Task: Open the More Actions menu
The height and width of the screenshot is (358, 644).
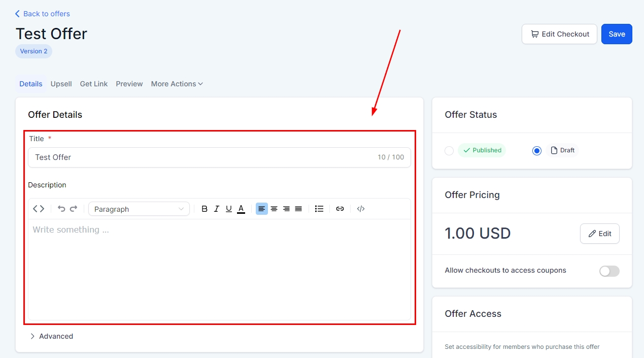Action: coord(177,84)
